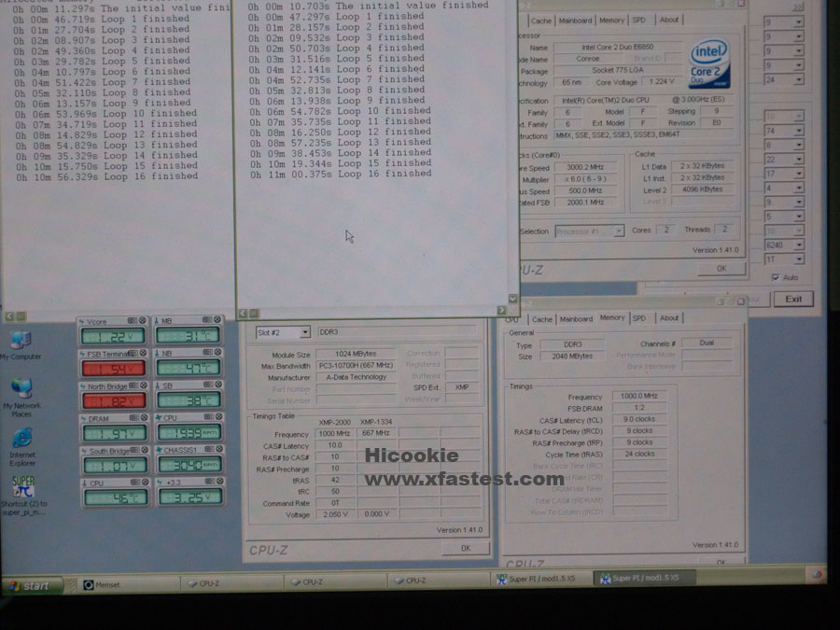
Task: Open settings icon on the SB temperature panel
Action: (208, 385)
